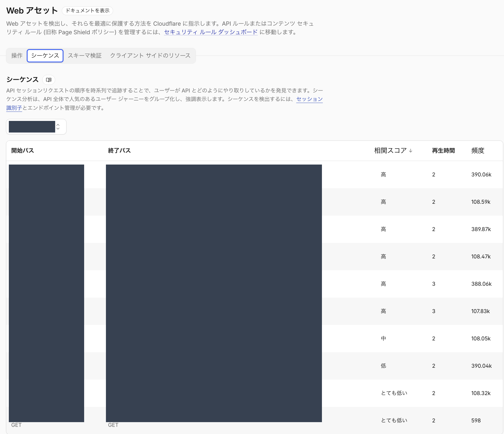504x434 pixels.
Task: Click the 低 correlation score cell
Action: pyautogui.click(x=383, y=366)
